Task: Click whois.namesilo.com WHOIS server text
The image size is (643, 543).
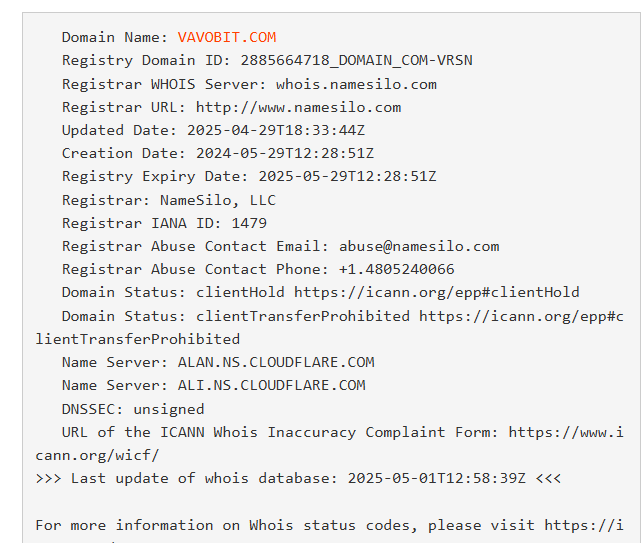Action: (x=356, y=84)
